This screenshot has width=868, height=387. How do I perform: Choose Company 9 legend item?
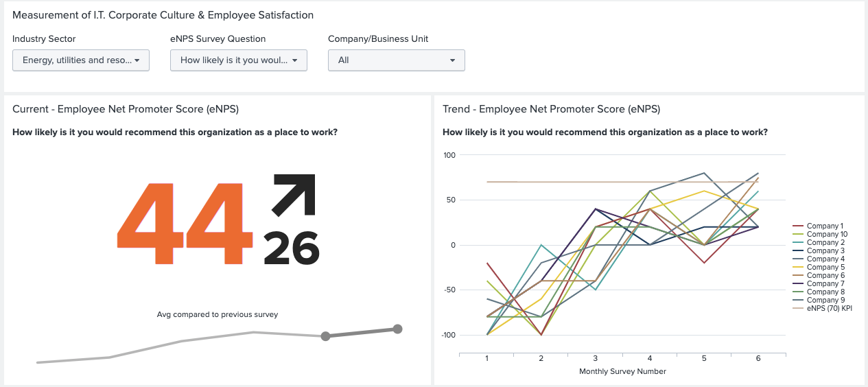(x=825, y=301)
